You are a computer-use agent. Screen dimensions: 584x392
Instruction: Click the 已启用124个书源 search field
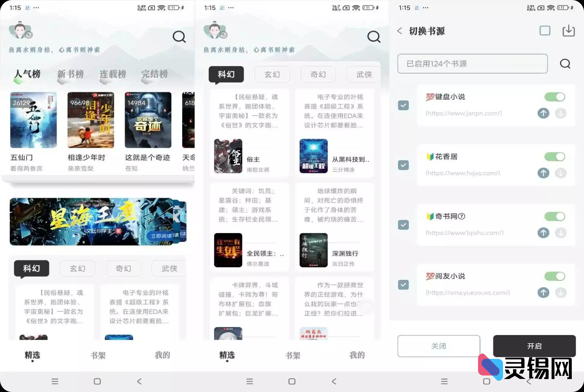(472, 64)
